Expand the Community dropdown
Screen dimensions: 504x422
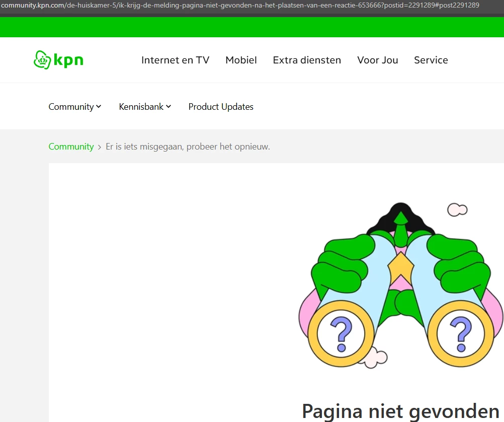click(75, 107)
